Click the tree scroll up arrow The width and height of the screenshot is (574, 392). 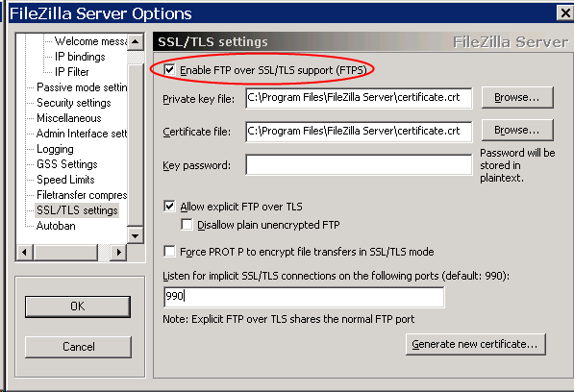(x=135, y=41)
